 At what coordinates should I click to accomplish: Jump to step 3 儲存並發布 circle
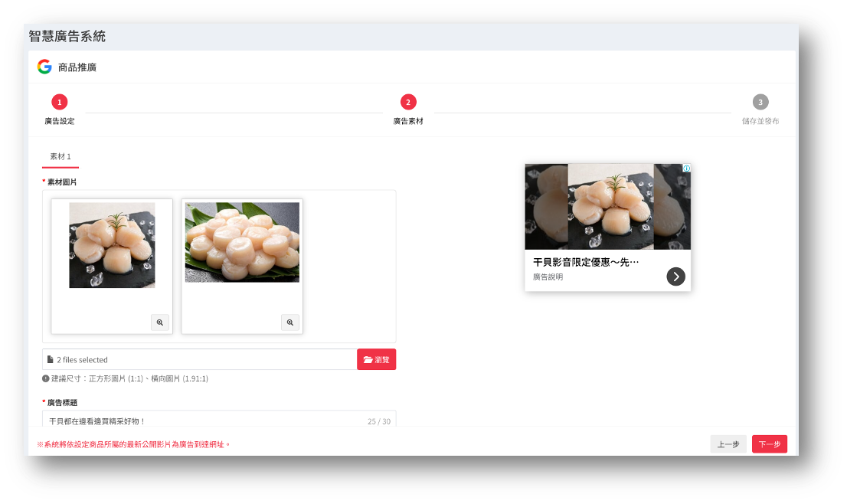point(760,102)
